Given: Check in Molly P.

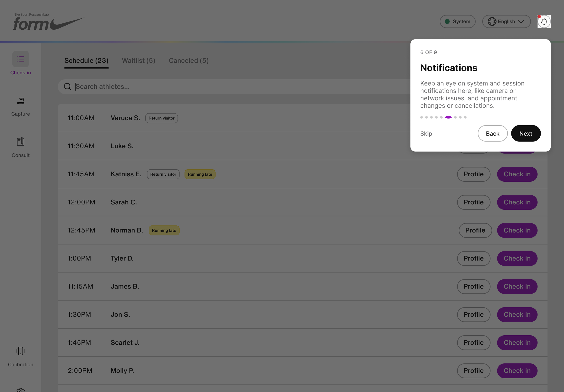Looking at the screenshot, I should click(517, 371).
